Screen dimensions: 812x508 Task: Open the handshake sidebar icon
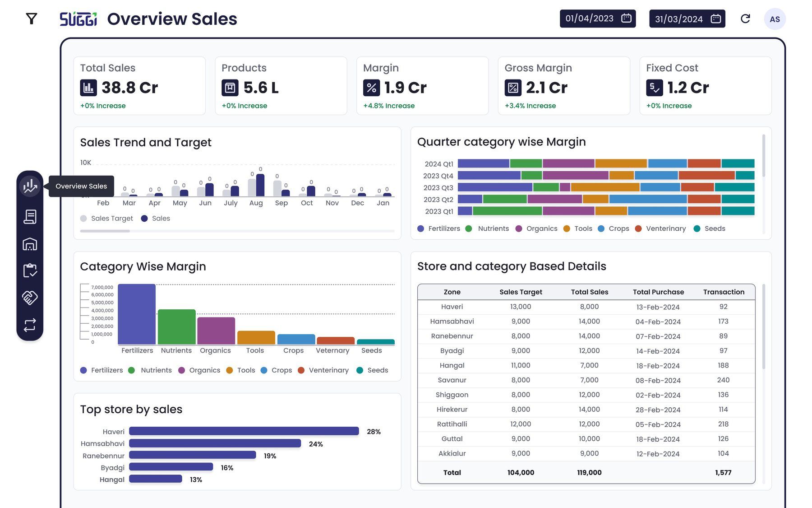[x=30, y=298]
